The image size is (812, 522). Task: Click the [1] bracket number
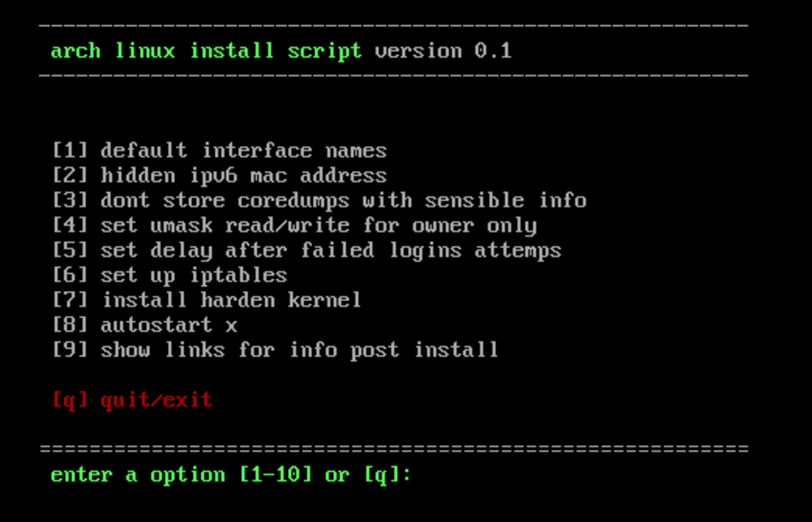pyautogui.click(x=69, y=151)
